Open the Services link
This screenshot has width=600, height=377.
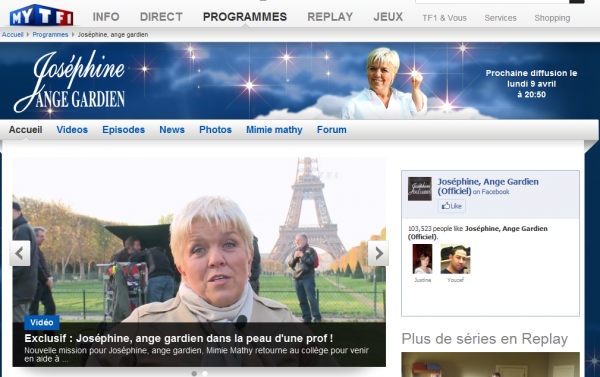click(x=501, y=18)
